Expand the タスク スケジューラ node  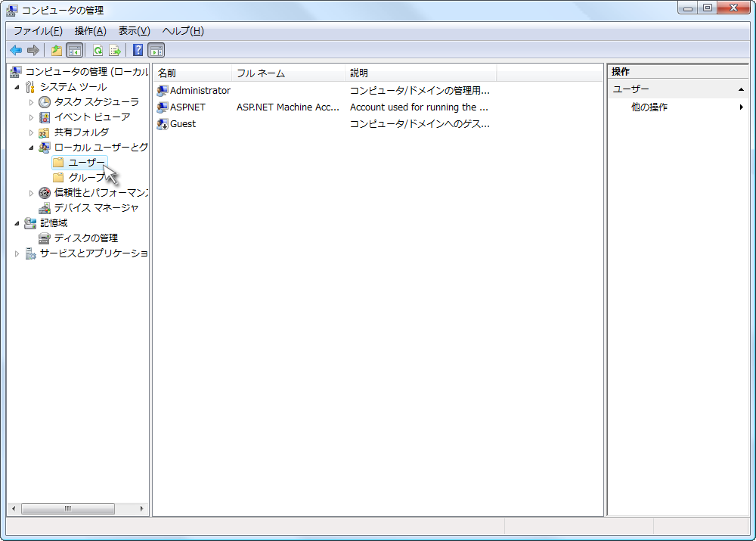[x=32, y=102]
